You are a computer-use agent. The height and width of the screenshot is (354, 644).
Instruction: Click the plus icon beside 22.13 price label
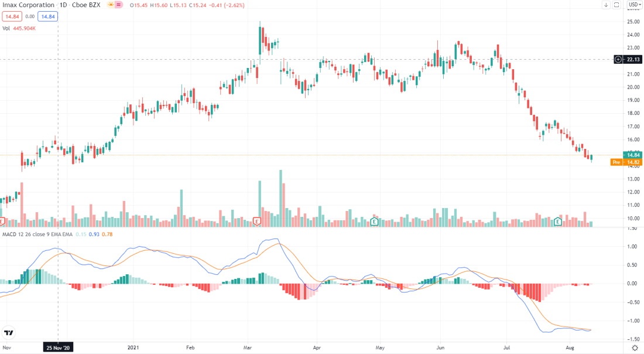(x=618, y=60)
